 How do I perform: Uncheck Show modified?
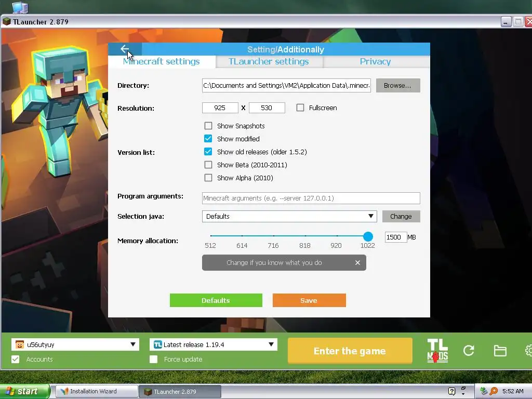[x=208, y=139]
